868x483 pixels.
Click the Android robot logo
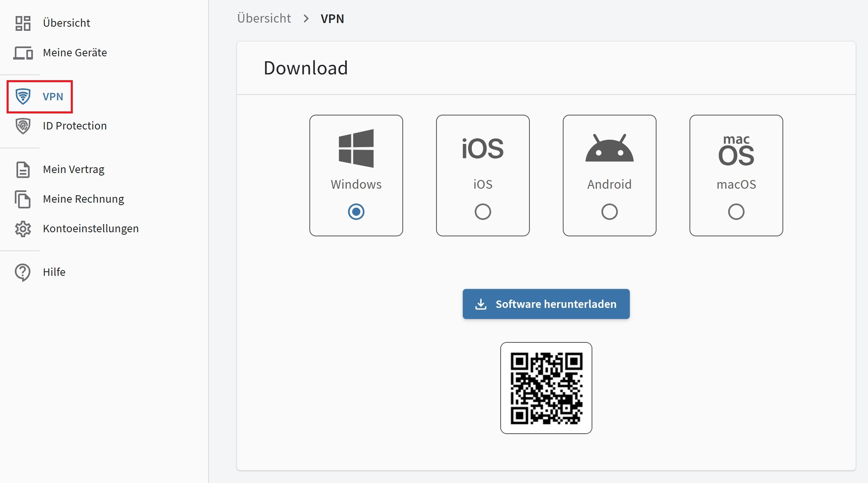(609, 148)
